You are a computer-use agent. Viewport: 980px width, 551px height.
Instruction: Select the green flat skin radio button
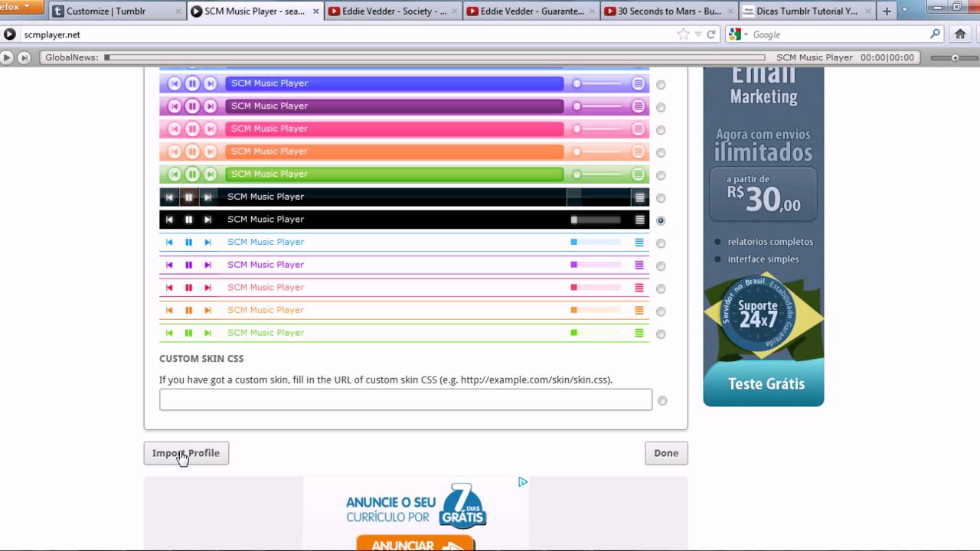tap(661, 334)
